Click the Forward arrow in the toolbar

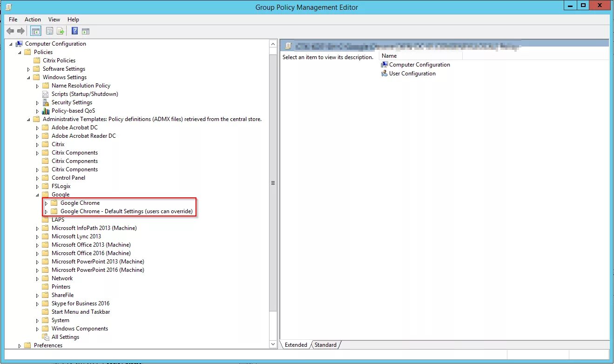tap(21, 31)
